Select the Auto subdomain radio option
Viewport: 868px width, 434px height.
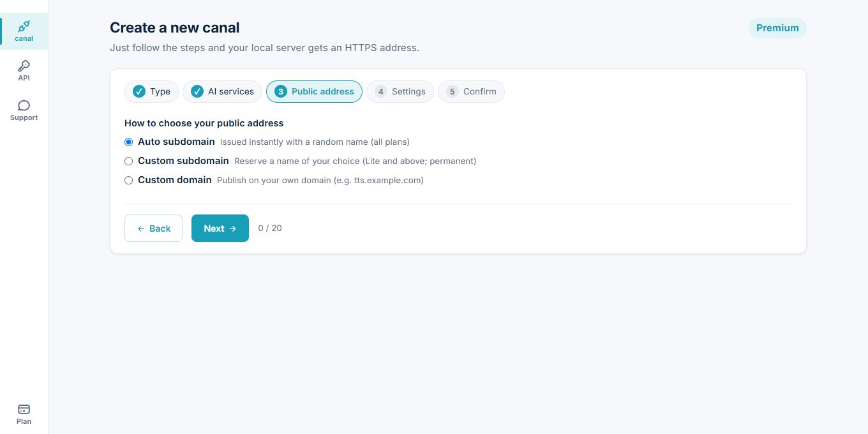[128, 142]
